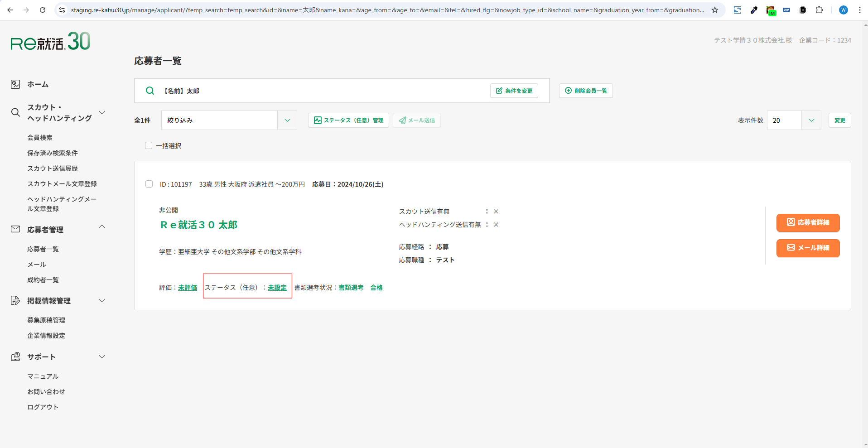This screenshot has height=448, width=868.
Task: Open 成約者一覧 in sidebar
Action: coord(43,279)
